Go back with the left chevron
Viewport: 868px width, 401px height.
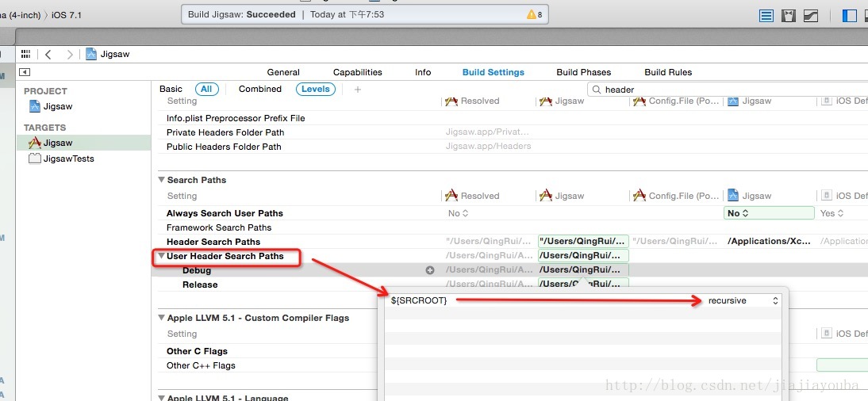click(48, 54)
